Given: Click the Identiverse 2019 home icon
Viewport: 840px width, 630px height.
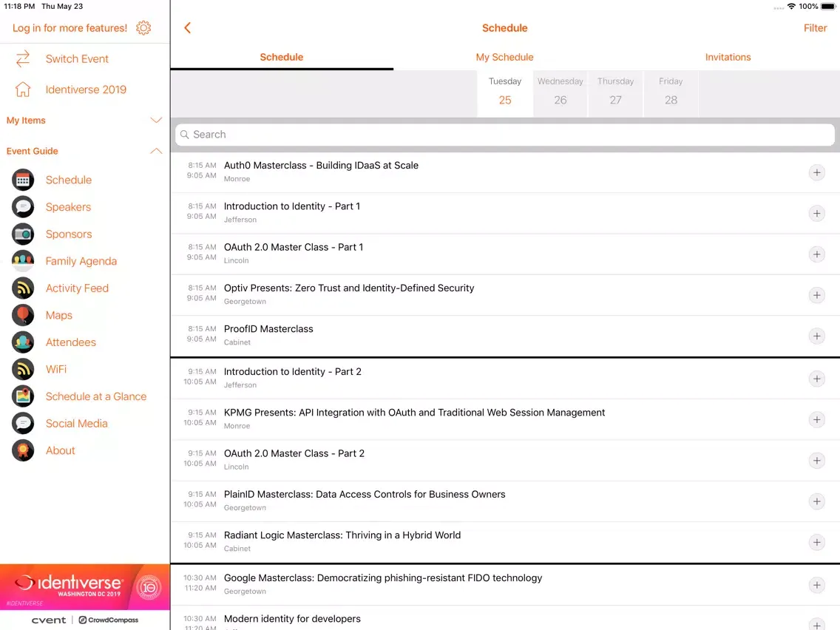Looking at the screenshot, I should [x=23, y=89].
